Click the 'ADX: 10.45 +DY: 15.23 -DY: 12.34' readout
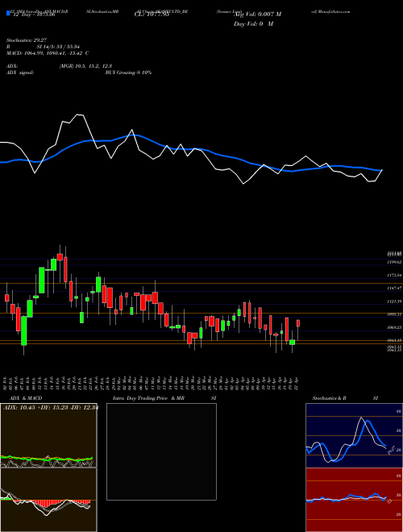Viewport: 403px width, 532px height. click(50, 408)
